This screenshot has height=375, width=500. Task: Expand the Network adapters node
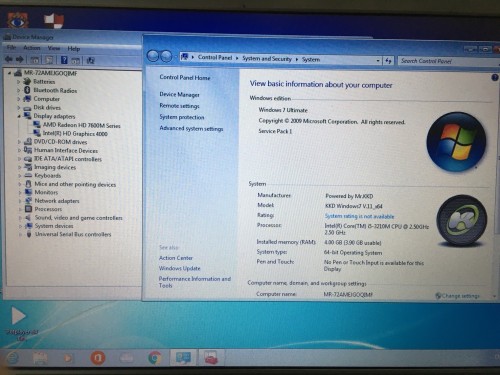click(20, 201)
